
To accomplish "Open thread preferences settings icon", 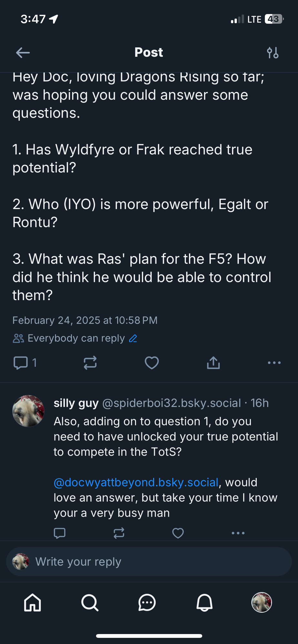I will [x=273, y=52].
